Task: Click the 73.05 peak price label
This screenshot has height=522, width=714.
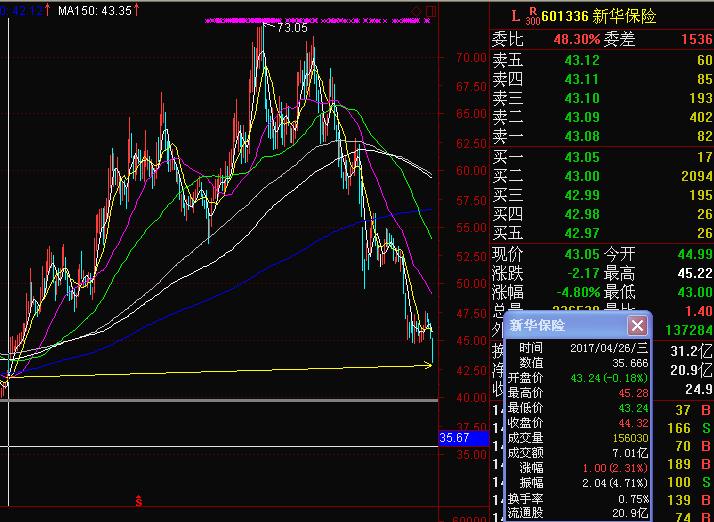Action: point(291,28)
